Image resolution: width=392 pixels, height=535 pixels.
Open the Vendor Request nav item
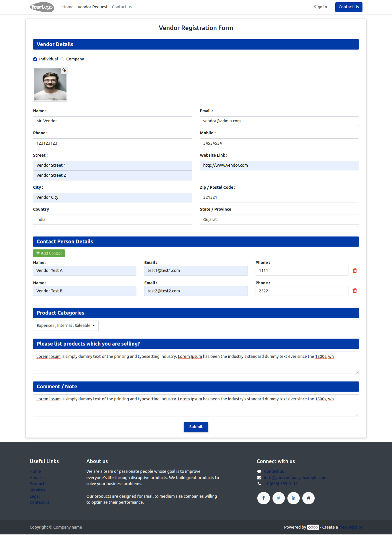pos(93,7)
